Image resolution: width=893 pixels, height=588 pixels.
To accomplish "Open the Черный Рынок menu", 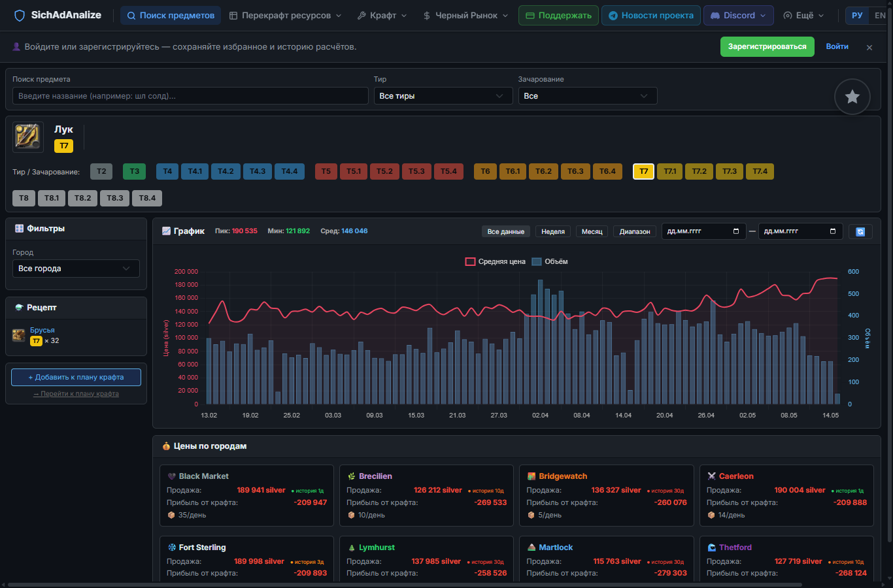I will click(x=465, y=15).
